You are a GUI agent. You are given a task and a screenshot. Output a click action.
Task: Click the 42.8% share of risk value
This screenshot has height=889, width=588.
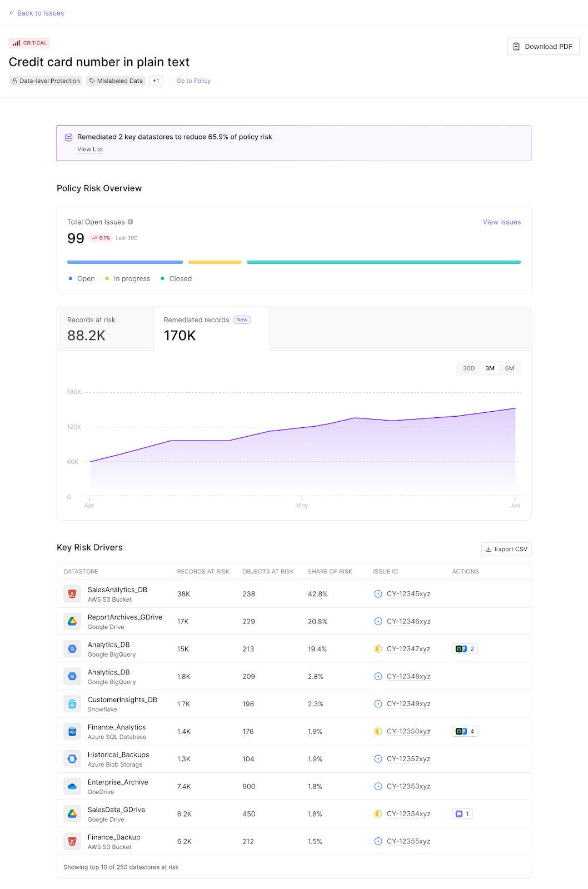click(317, 594)
